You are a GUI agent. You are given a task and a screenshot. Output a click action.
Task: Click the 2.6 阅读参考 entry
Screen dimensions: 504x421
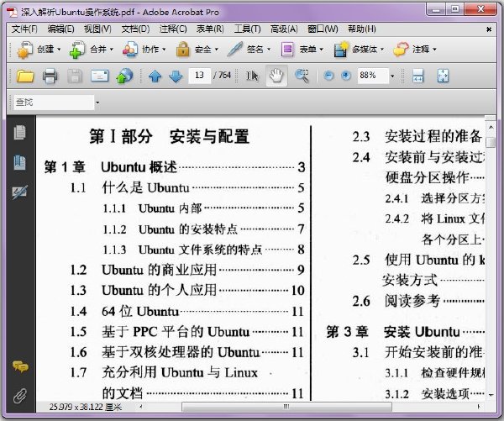coord(417,301)
